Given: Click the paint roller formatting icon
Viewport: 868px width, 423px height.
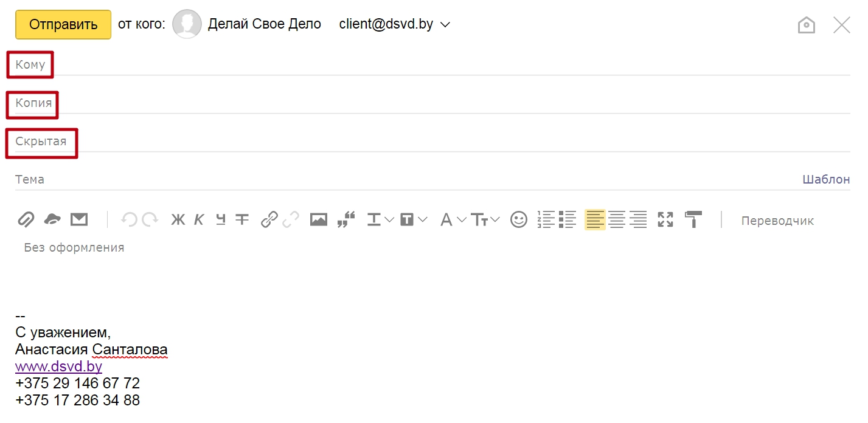Looking at the screenshot, I should tap(693, 219).
